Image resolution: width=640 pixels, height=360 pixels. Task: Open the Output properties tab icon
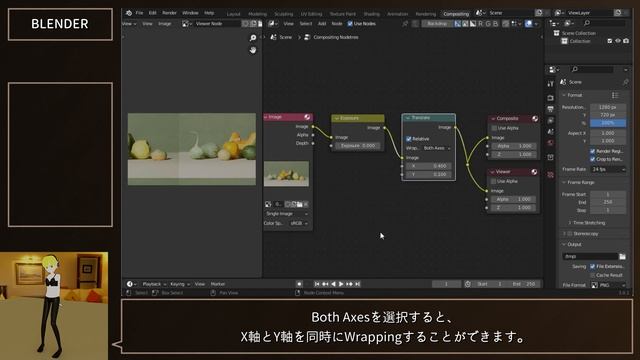click(550, 109)
